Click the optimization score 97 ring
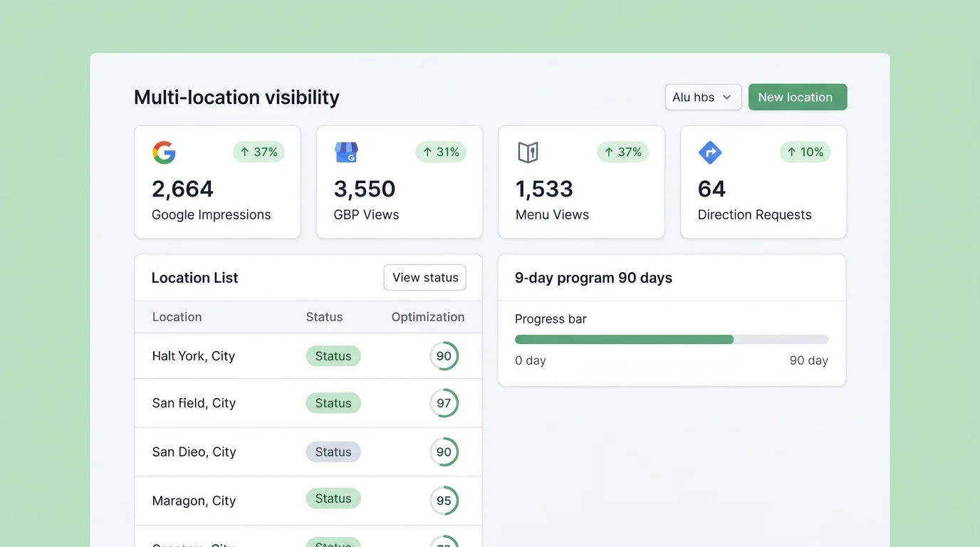This screenshot has width=980, height=547. (444, 403)
